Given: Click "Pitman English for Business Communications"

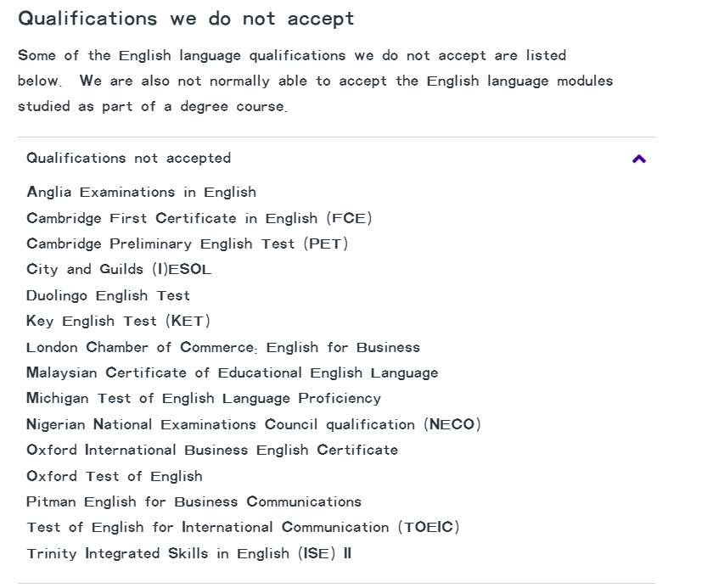Looking at the screenshot, I should click(194, 502).
